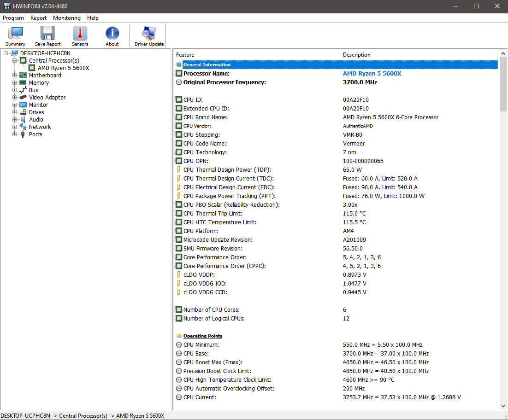Viewport: 508px width, 420px height.
Task: Click the AMD Ryzen 5 5600X processor name value
Action: pos(372,73)
